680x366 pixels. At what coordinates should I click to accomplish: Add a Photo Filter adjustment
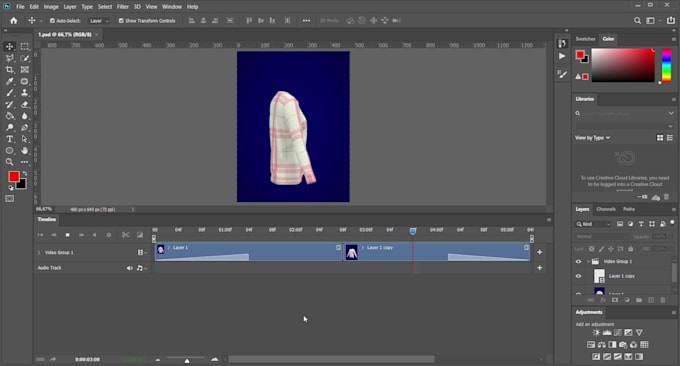click(x=623, y=345)
